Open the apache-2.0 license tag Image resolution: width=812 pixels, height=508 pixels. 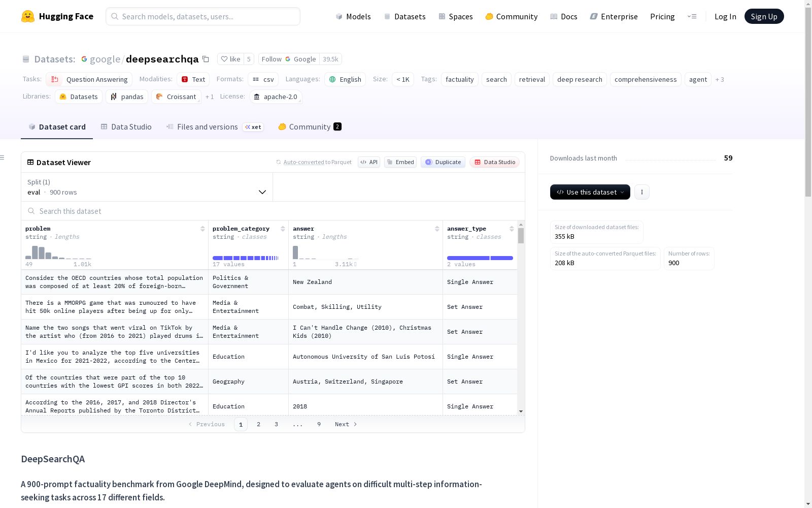[276, 97]
